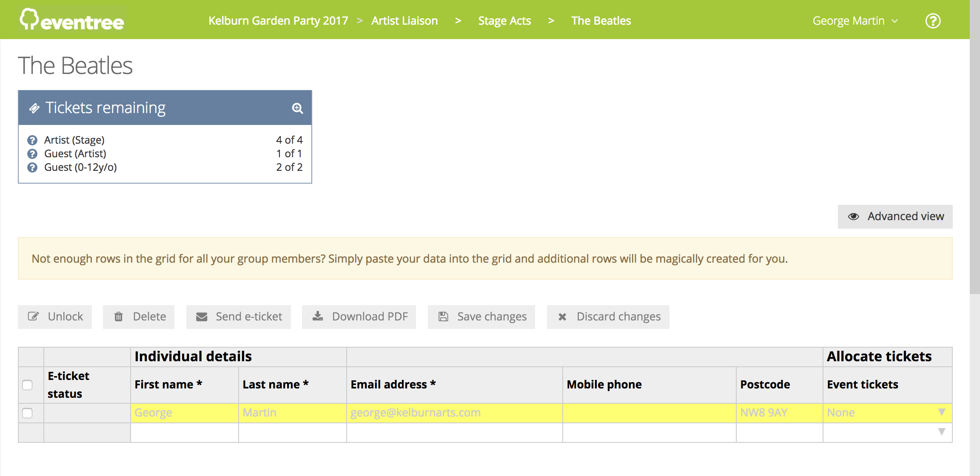The image size is (980, 476).
Task: Click Save changes button
Action: pyautogui.click(x=481, y=317)
